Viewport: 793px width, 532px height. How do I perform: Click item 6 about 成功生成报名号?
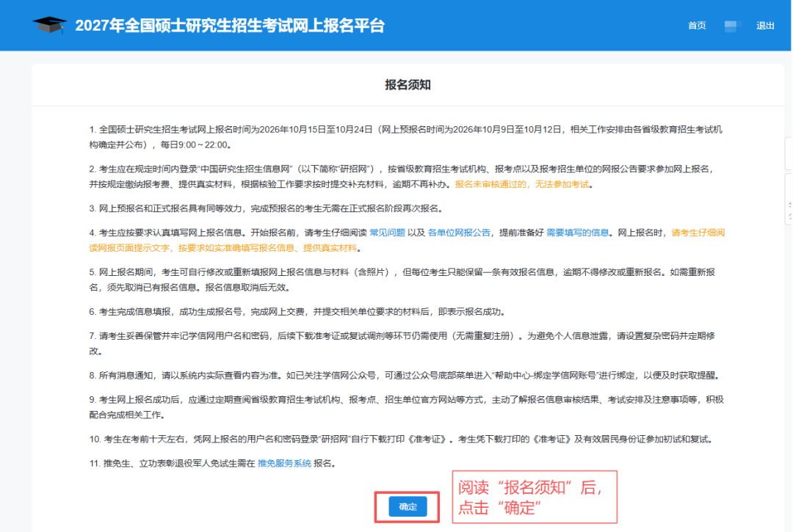[298, 312]
